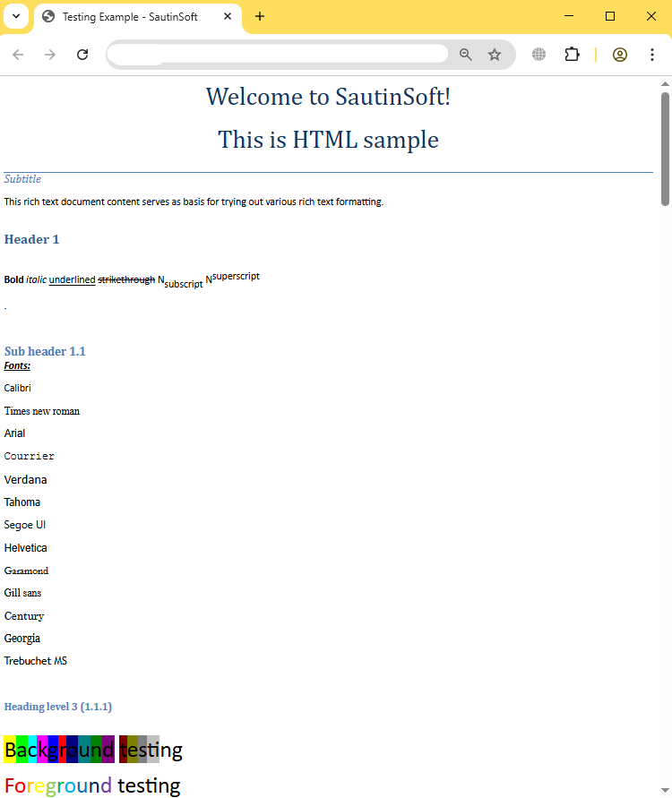Expand the tab search dropdown chevron
This screenshot has width=672, height=798.
tap(16, 16)
